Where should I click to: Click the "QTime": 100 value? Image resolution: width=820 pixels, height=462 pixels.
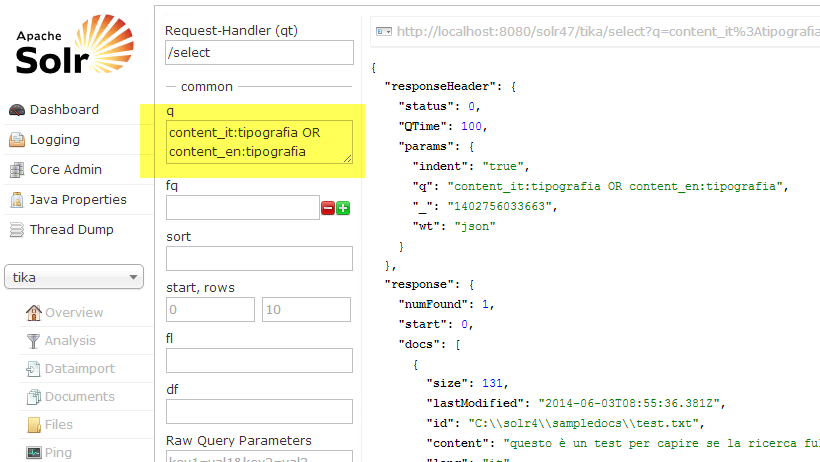click(x=471, y=126)
